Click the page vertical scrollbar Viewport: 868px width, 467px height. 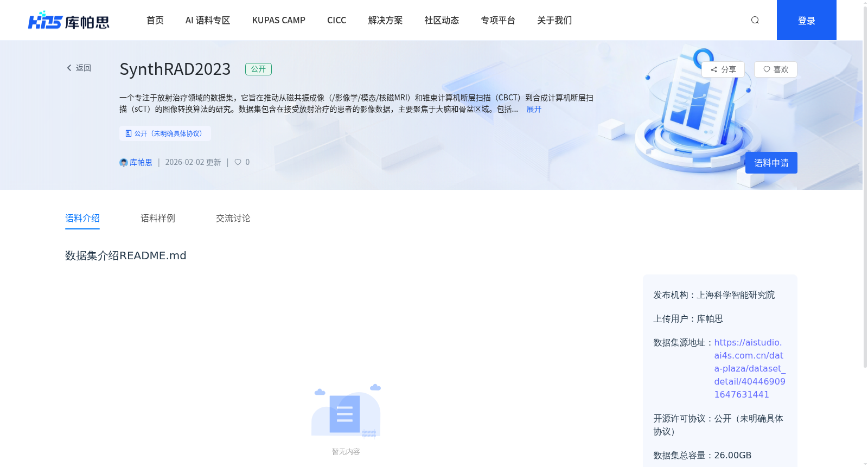(865, 187)
